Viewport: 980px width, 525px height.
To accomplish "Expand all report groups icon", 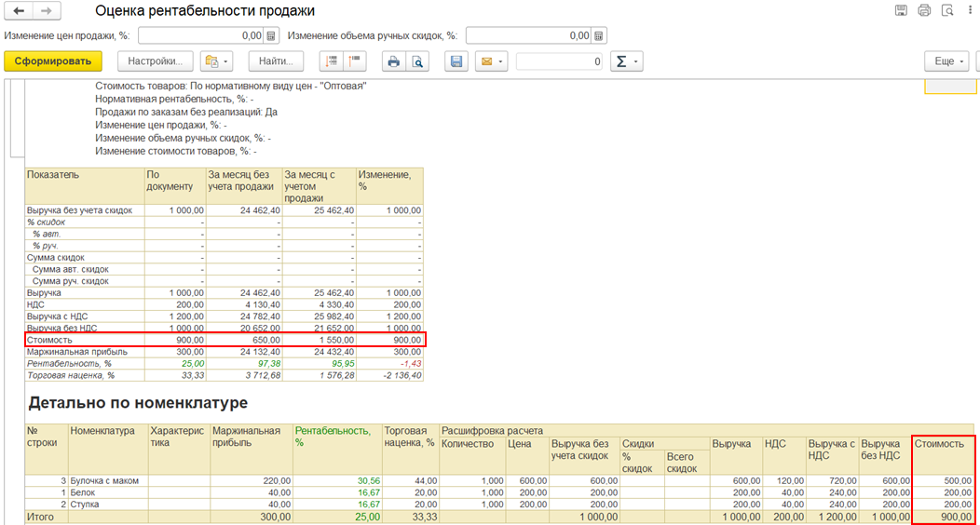I will tap(331, 61).
